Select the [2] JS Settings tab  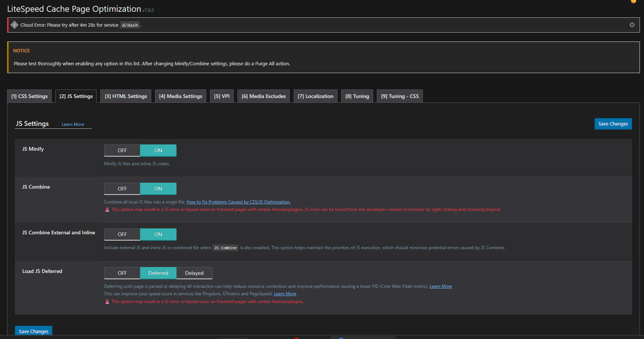pyautogui.click(x=76, y=96)
